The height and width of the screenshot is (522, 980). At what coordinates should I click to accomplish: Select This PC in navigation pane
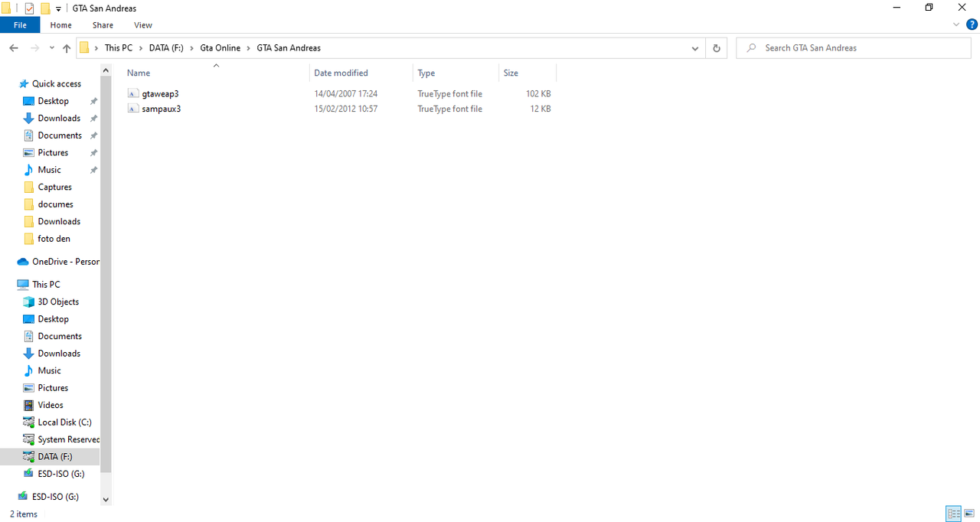point(46,284)
